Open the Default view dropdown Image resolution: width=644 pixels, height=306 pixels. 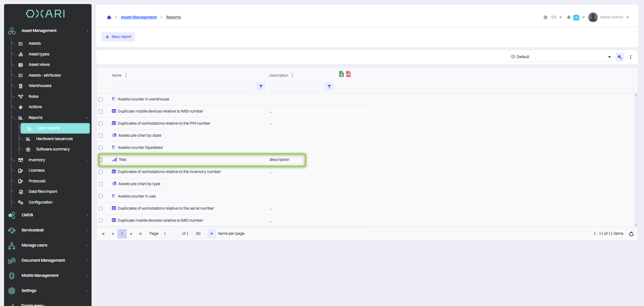pos(560,57)
